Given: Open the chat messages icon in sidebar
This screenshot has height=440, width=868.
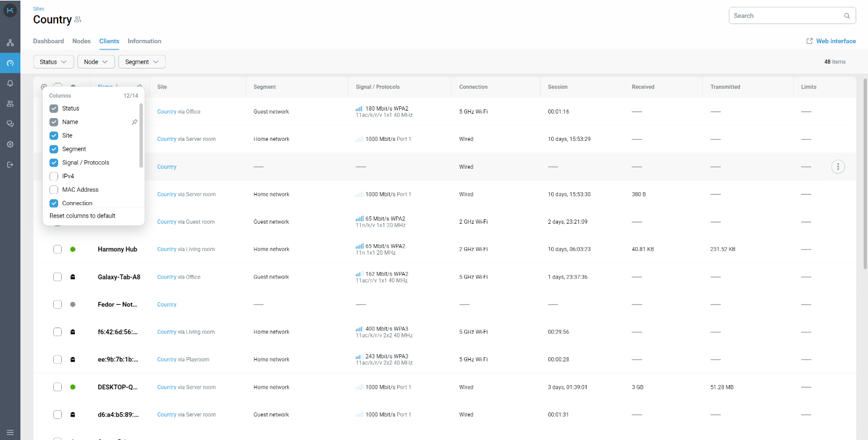Looking at the screenshot, I should point(9,123).
